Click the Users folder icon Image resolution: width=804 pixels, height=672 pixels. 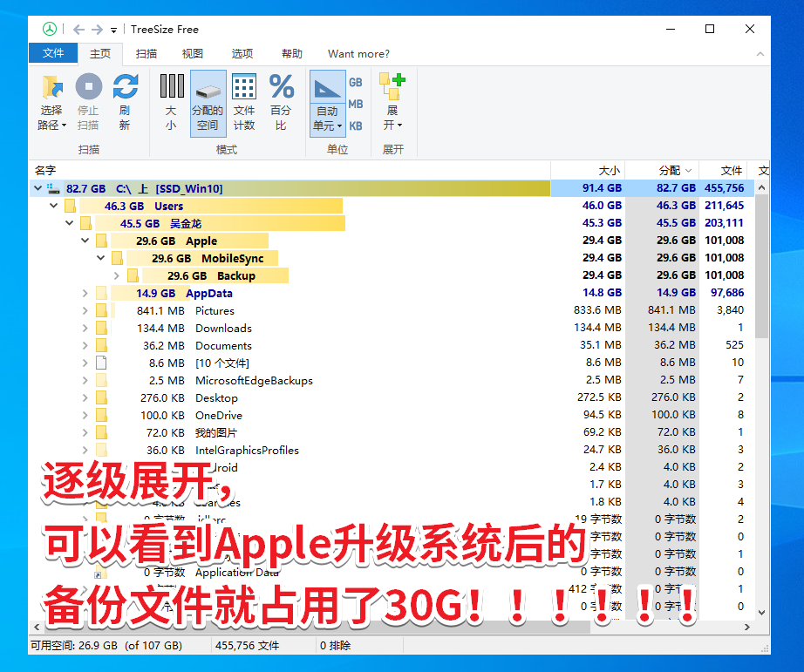pos(71,206)
